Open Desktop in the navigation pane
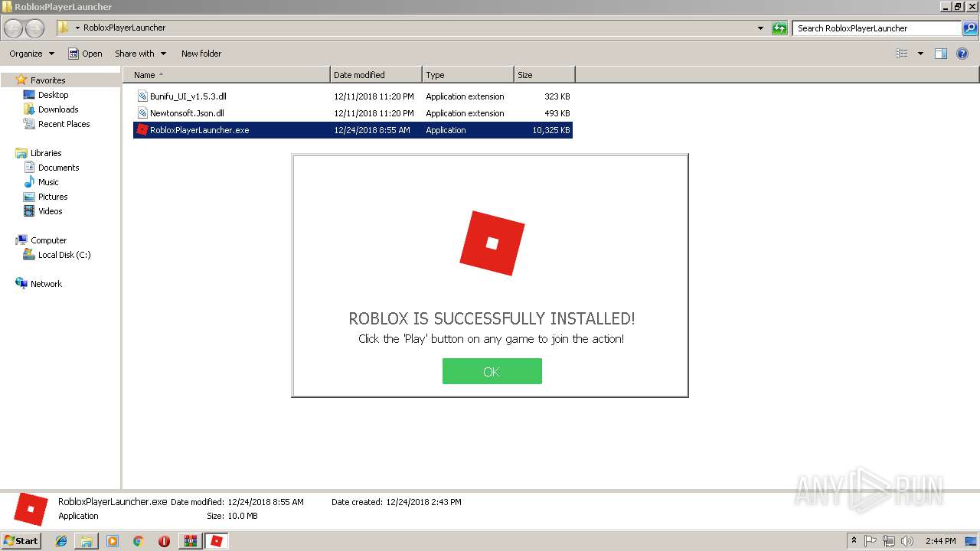Viewport: 980px width, 551px height. (x=53, y=95)
